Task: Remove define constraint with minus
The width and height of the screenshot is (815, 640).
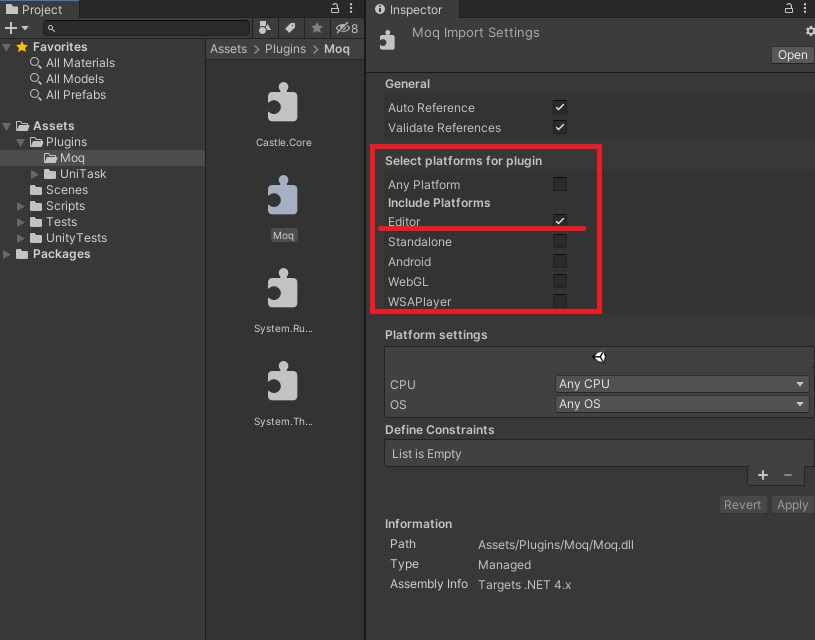Action: 788,475
